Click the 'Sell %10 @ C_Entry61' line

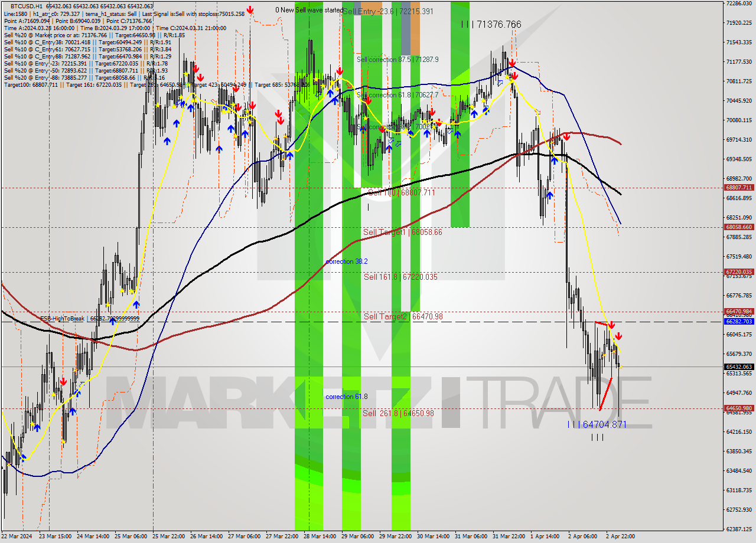(x=88, y=49)
